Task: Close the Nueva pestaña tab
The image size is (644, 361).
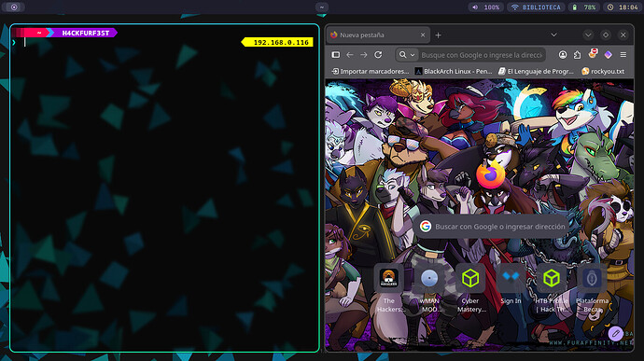Action: coord(423,35)
